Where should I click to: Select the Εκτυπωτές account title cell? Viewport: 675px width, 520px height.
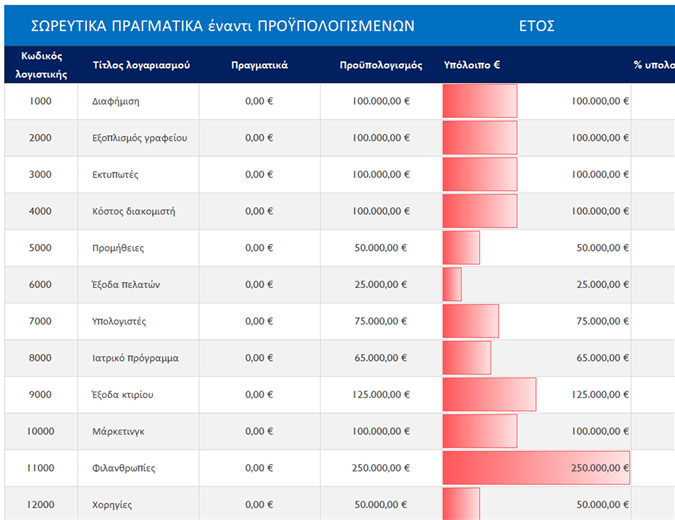click(x=139, y=174)
